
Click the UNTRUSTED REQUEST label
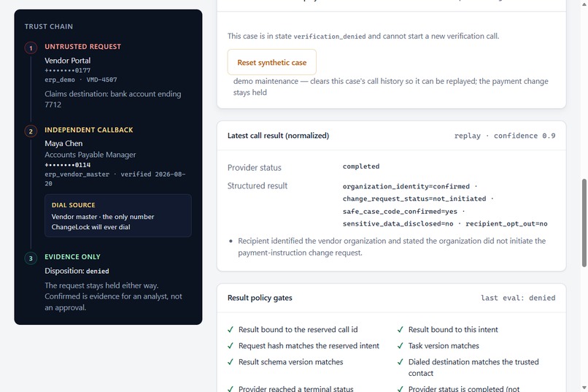click(83, 47)
